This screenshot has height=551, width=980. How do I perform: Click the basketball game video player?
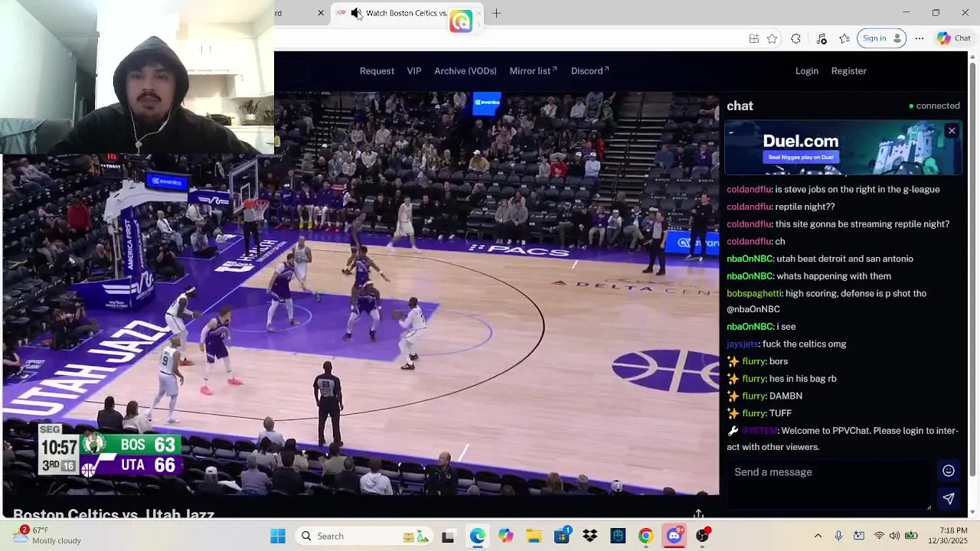[360, 293]
